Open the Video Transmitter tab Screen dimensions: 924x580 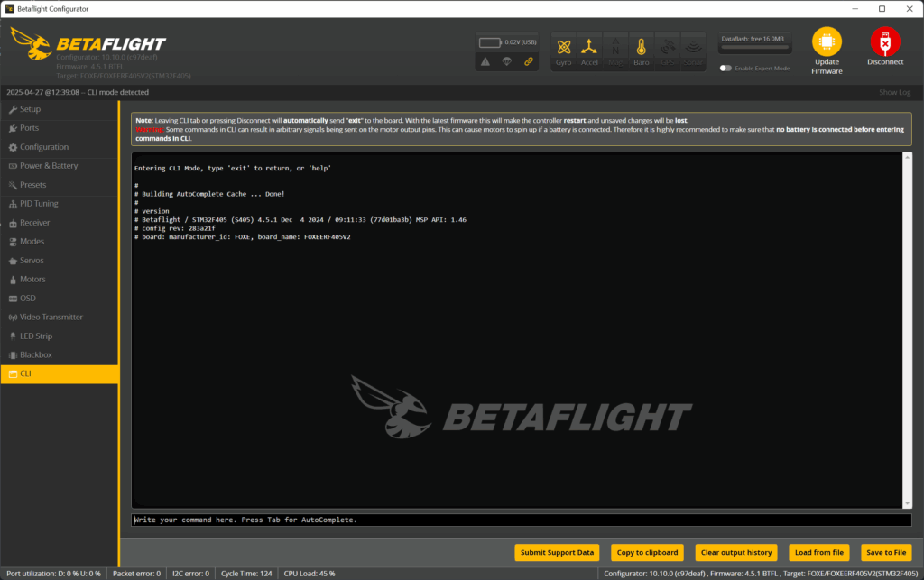click(59, 318)
